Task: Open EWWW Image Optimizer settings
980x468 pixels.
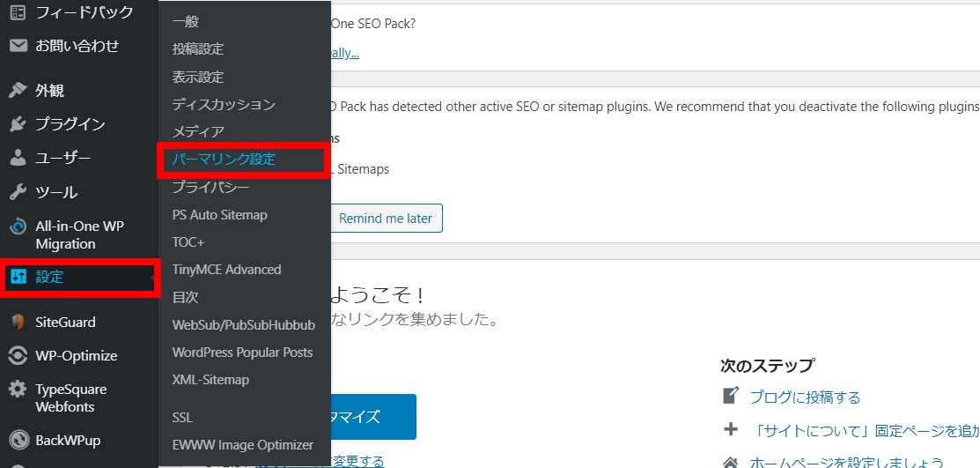Action: click(x=242, y=445)
